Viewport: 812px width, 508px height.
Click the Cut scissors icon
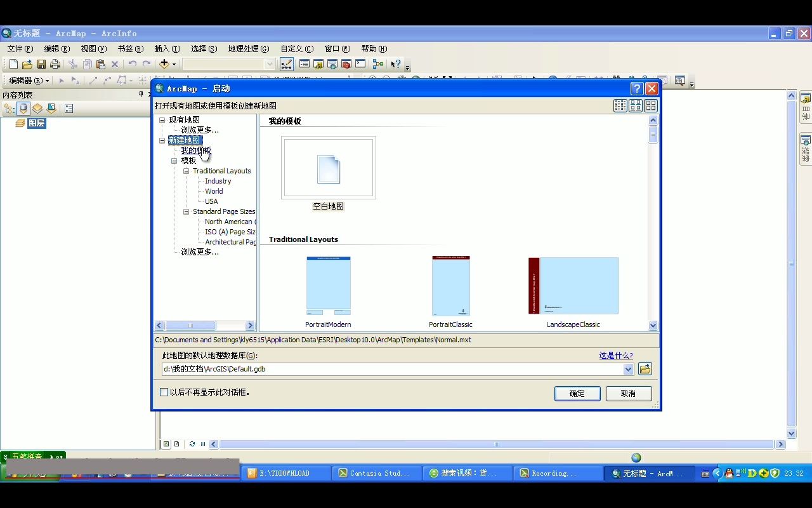coord(73,64)
